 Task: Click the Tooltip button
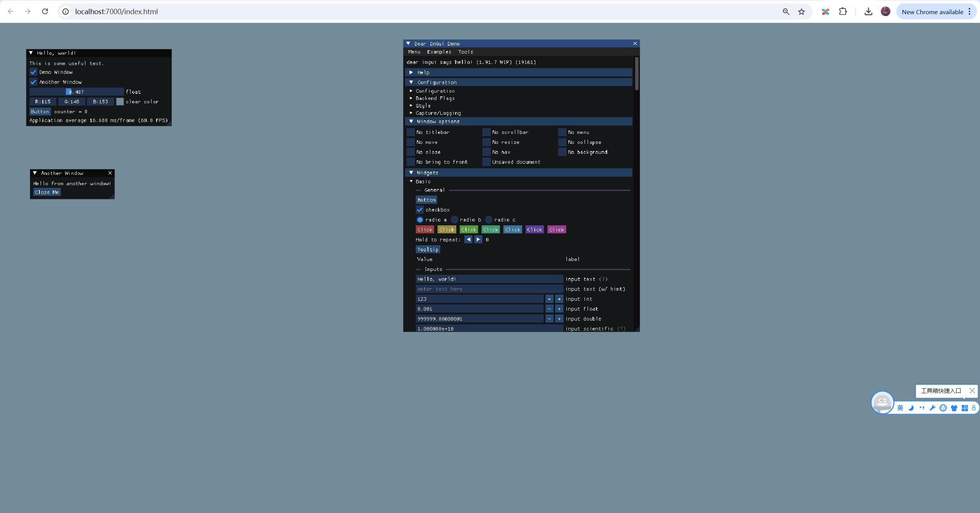click(428, 249)
